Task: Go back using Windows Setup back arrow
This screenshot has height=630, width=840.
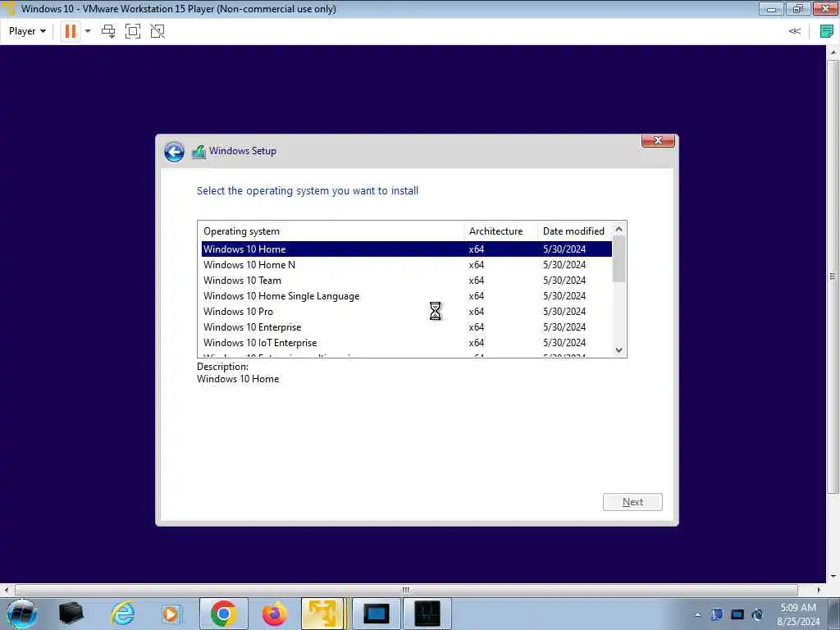Action: pos(174,152)
